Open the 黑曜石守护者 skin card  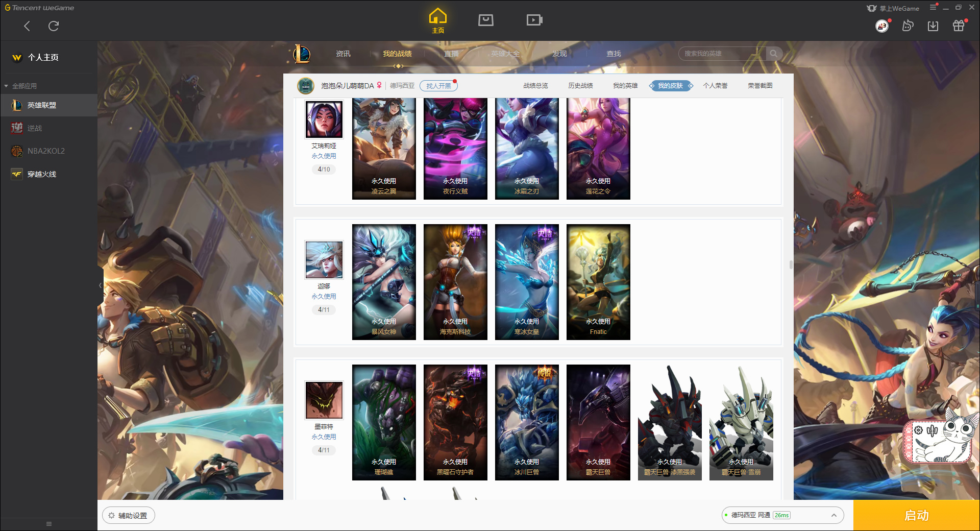click(455, 422)
